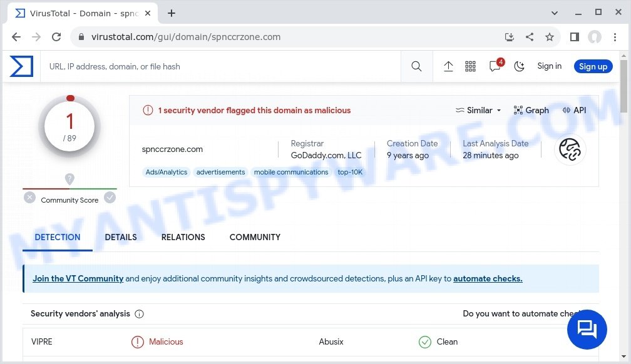Select the VirusTotal - Domain tab
631x364 pixels.
[x=83, y=13]
